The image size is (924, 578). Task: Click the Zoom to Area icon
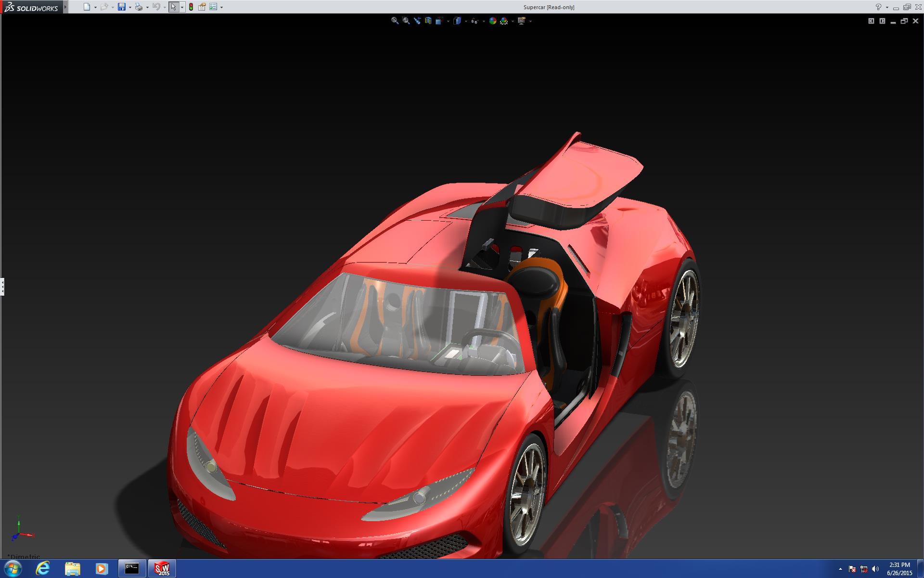(x=406, y=21)
